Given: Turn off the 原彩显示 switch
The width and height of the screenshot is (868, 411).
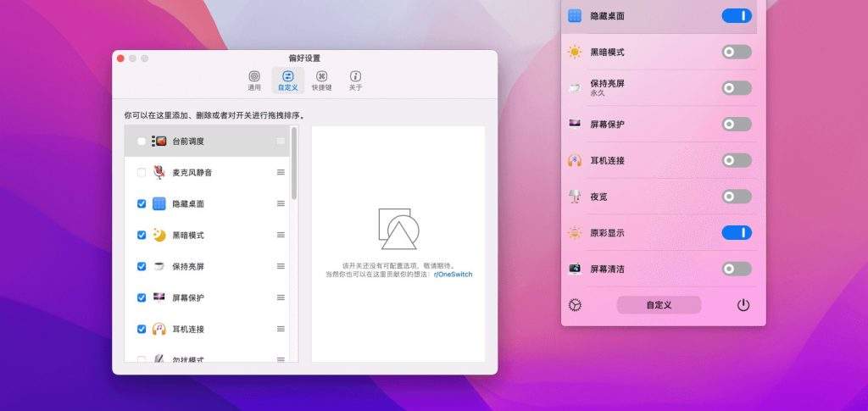Looking at the screenshot, I should click(736, 233).
